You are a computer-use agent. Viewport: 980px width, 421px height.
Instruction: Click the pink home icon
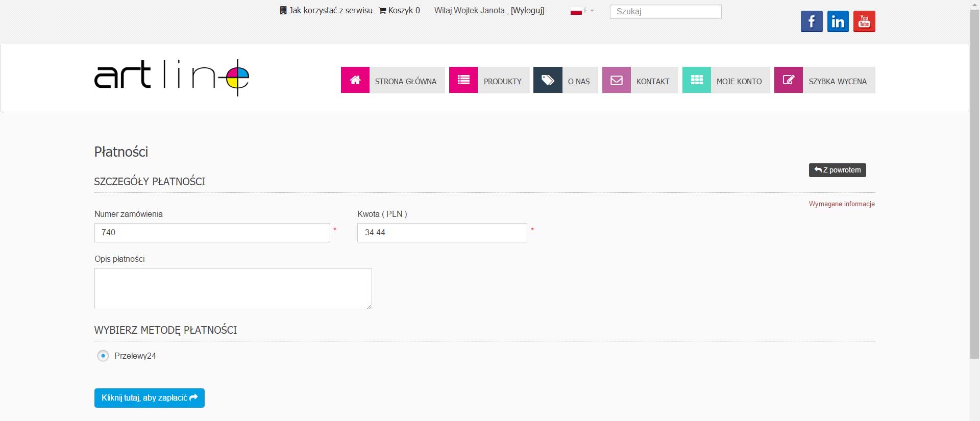click(355, 80)
